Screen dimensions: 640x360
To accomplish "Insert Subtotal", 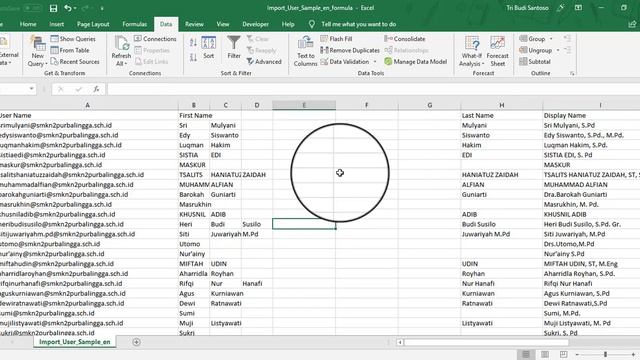I will click(x=535, y=62).
